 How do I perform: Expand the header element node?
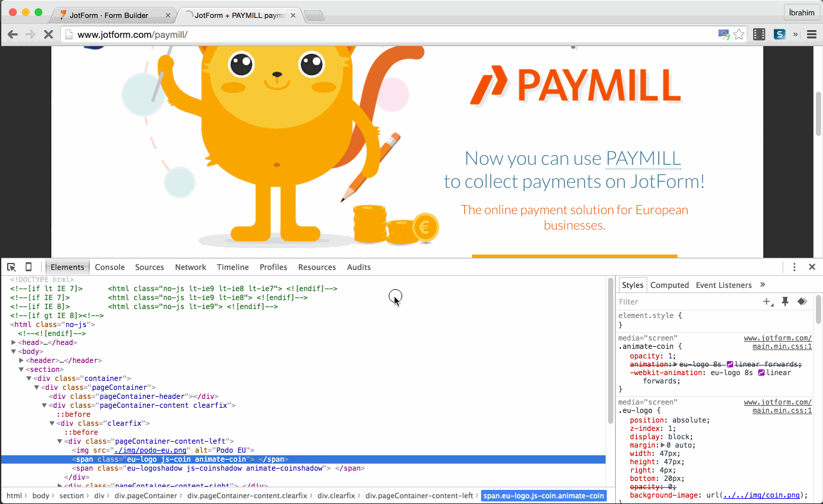[x=22, y=361]
